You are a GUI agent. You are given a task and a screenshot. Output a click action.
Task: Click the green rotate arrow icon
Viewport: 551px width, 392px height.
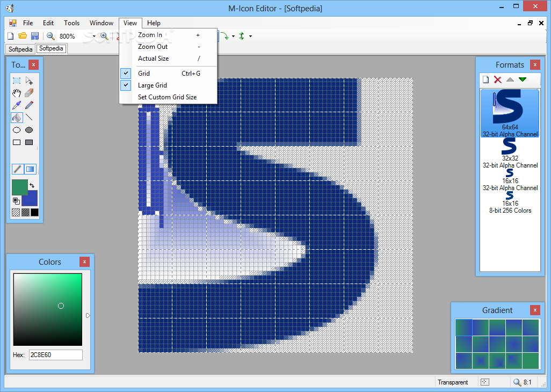click(x=225, y=36)
